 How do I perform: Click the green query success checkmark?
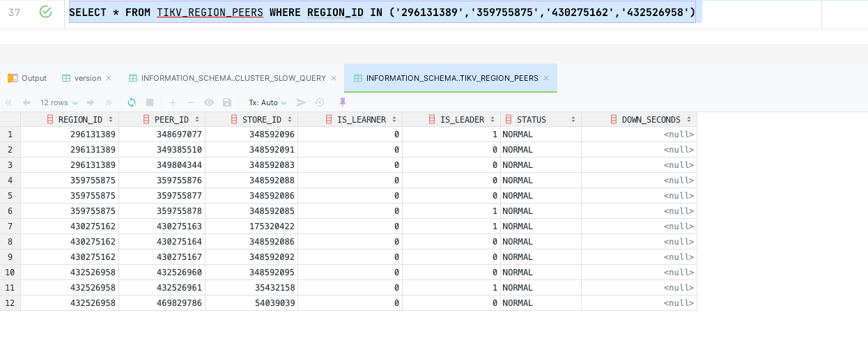tap(46, 12)
